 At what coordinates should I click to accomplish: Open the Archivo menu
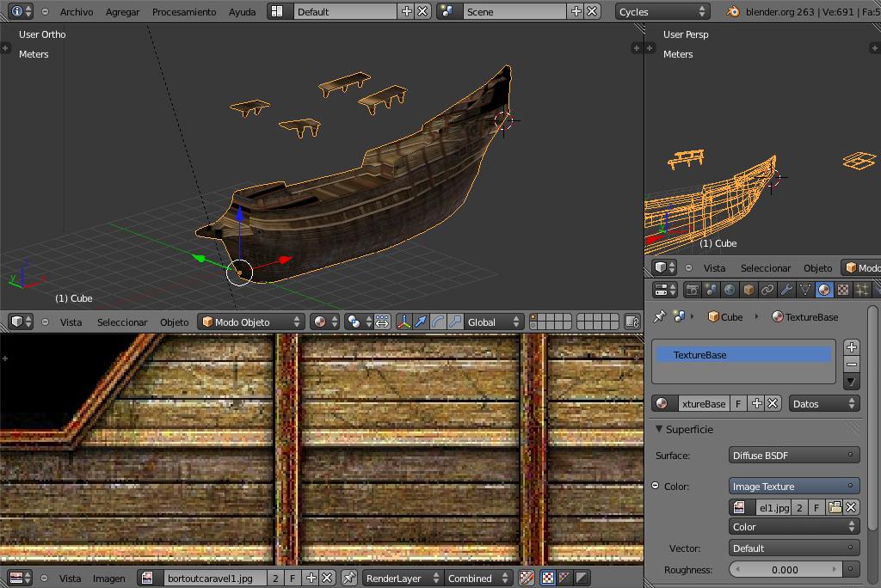coord(76,11)
